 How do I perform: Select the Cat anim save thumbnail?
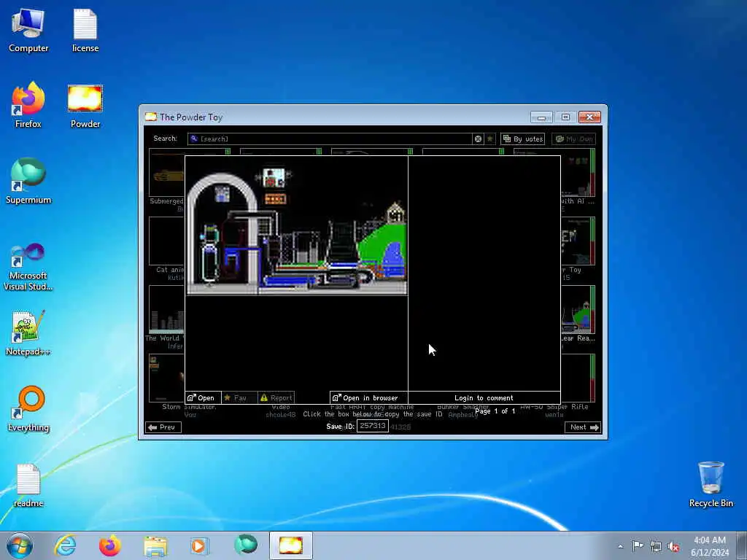point(166,241)
